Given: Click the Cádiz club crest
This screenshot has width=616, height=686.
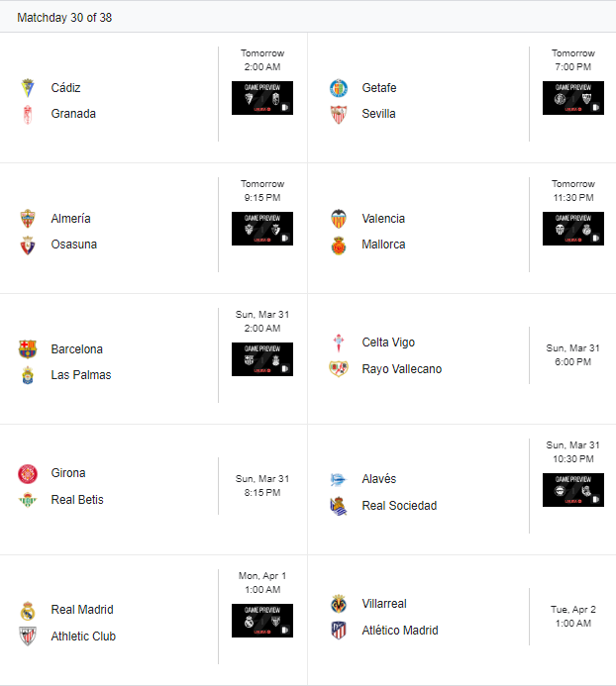Looking at the screenshot, I should (28, 88).
